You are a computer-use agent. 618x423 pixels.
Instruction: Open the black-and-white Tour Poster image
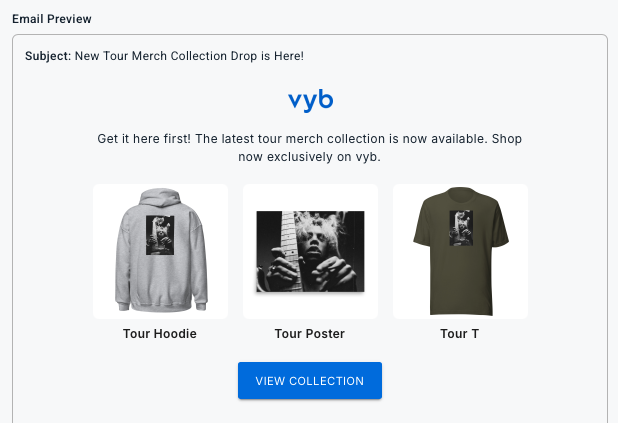click(x=310, y=251)
